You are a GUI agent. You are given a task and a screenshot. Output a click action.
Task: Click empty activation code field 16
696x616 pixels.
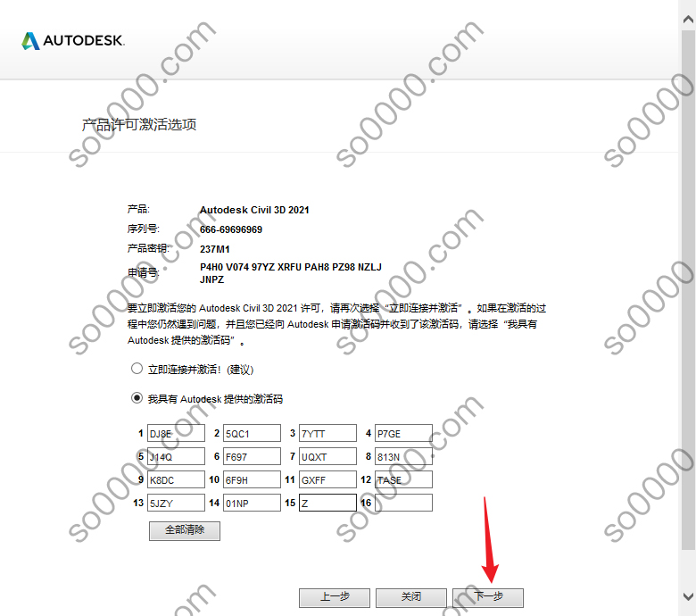404,503
